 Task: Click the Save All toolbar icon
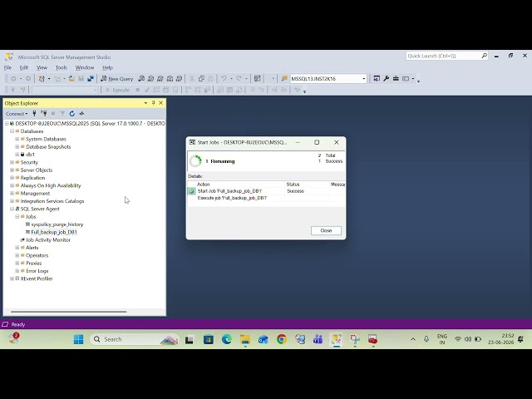click(91, 79)
